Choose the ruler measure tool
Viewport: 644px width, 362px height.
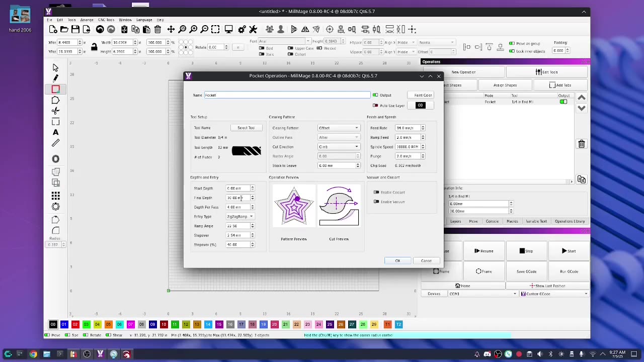coord(55,143)
